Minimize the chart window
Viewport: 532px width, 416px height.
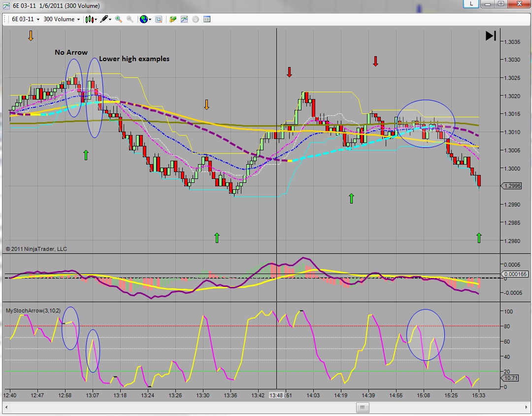488,4
